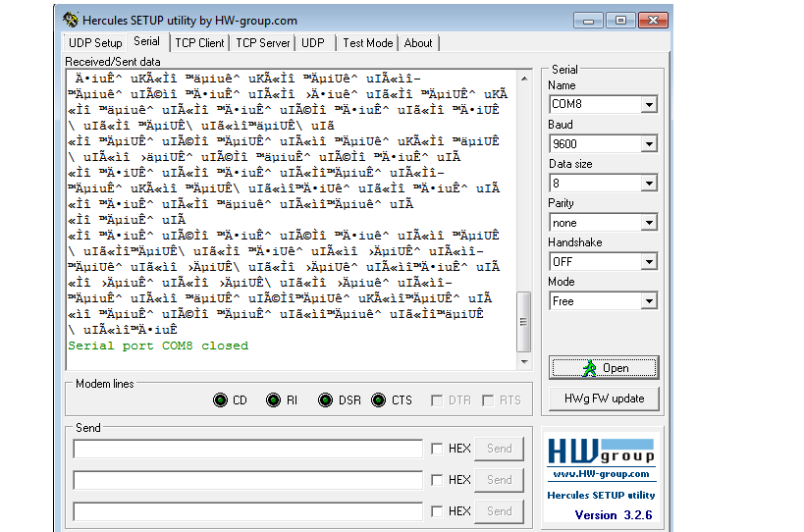Minimize the Hercules window

coord(589,21)
